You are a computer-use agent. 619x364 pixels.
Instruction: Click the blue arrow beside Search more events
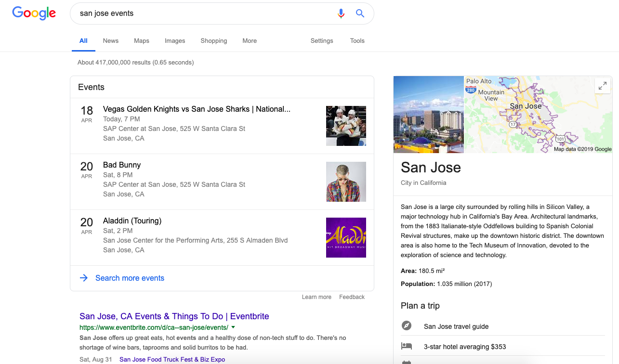click(x=84, y=278)
